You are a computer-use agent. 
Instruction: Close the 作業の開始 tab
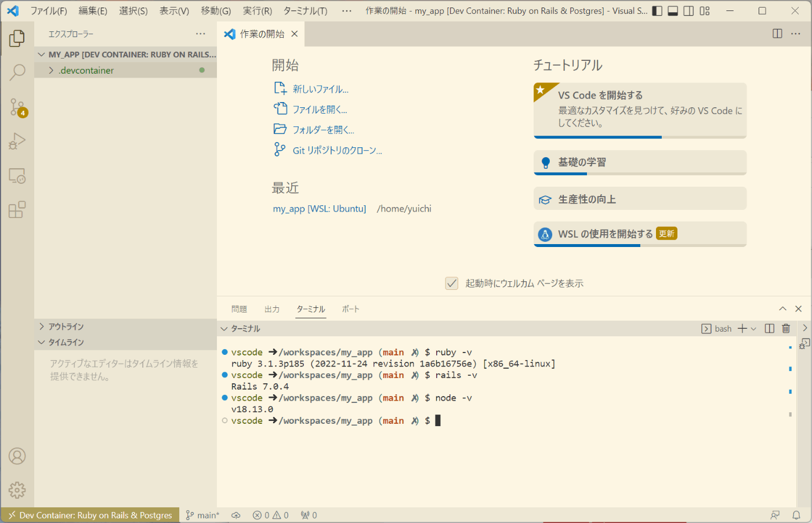tap(295, 34)
